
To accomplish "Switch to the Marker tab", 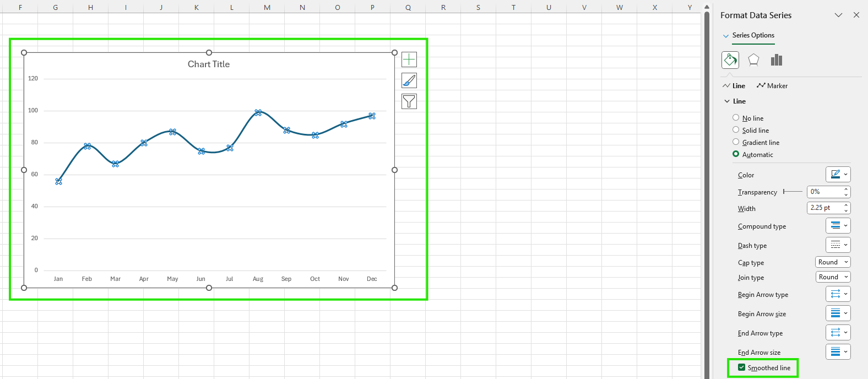I will (772, 86).
